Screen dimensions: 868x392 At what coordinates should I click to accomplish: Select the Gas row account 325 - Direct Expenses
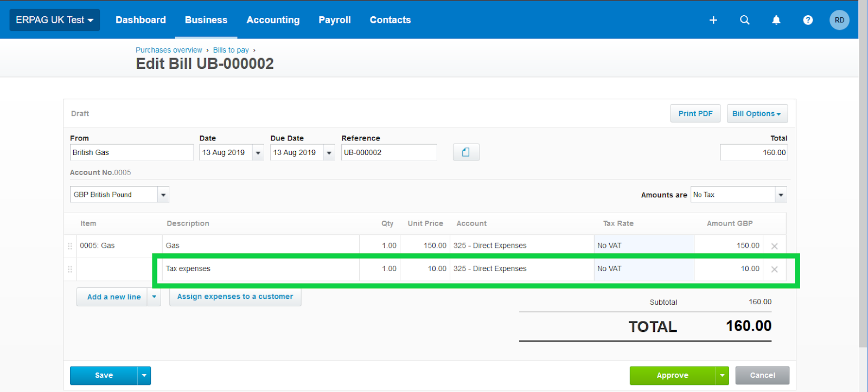point(522,246)
